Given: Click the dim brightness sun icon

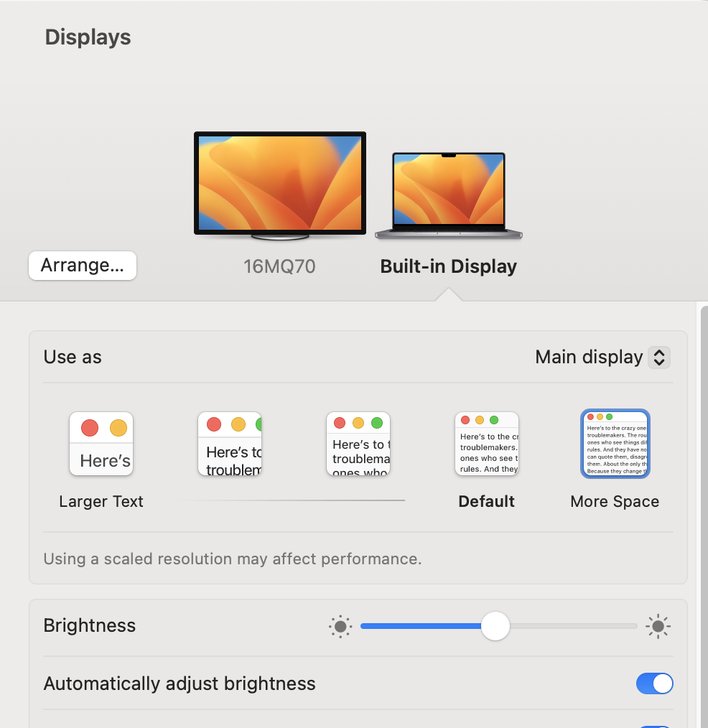Looking at the screenshot, I should click(x=340, y=626).
